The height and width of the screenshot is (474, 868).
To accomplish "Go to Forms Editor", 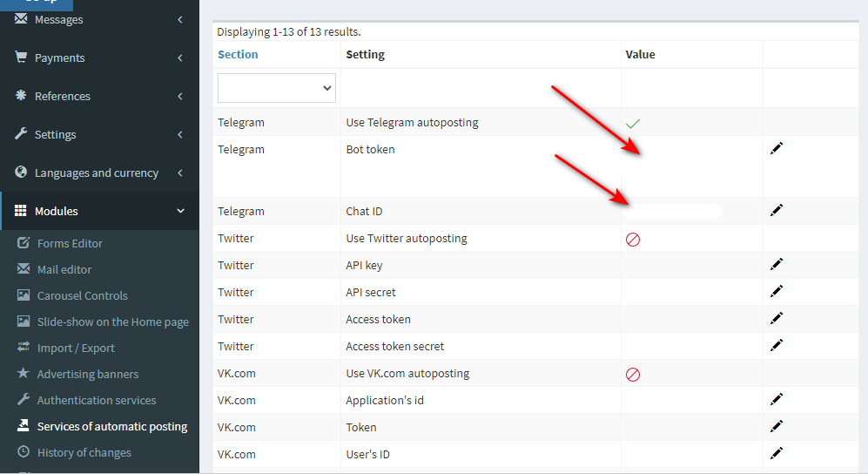I will coord(70,243).
